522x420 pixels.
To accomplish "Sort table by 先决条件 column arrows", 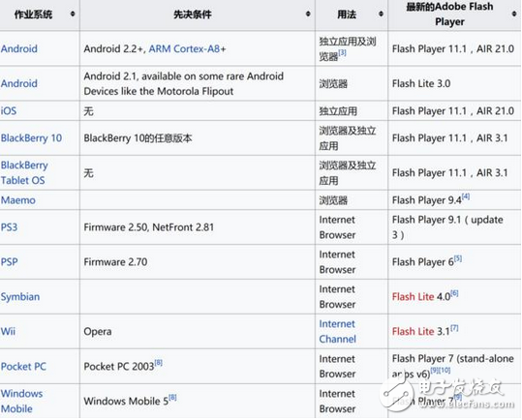I will (x=308, y=14).
